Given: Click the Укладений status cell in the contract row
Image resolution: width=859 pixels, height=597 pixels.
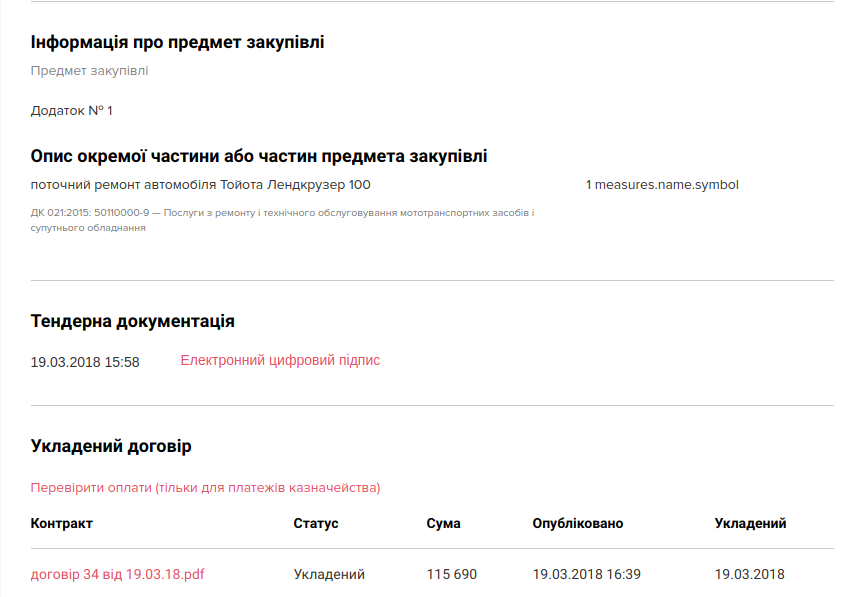Looking at the screenshot, I should pos(329,575).
